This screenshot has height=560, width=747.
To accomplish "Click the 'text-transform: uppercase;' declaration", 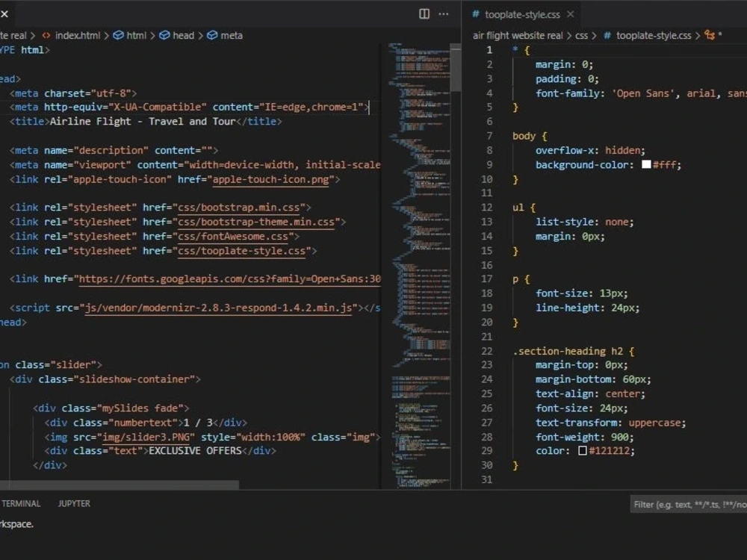I will [x=611, y=423].
